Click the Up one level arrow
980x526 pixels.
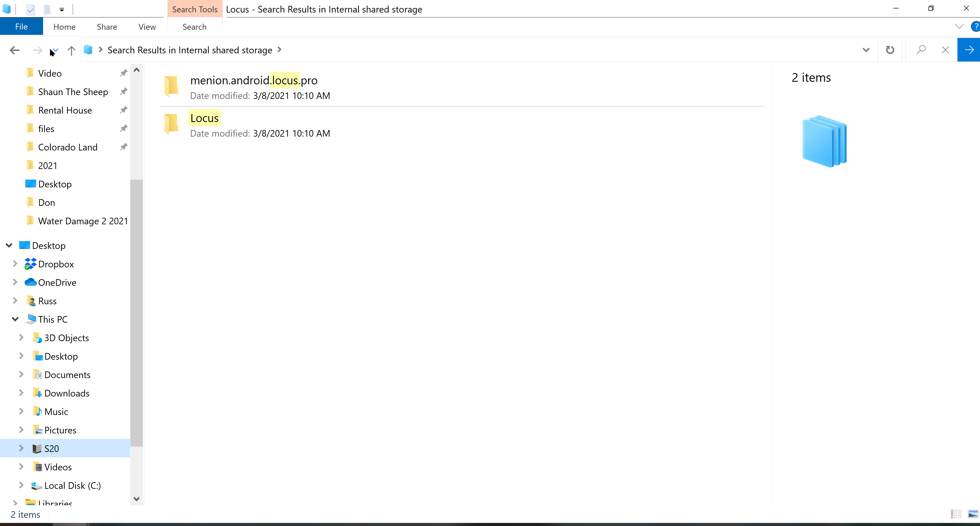tap(71, 50)
